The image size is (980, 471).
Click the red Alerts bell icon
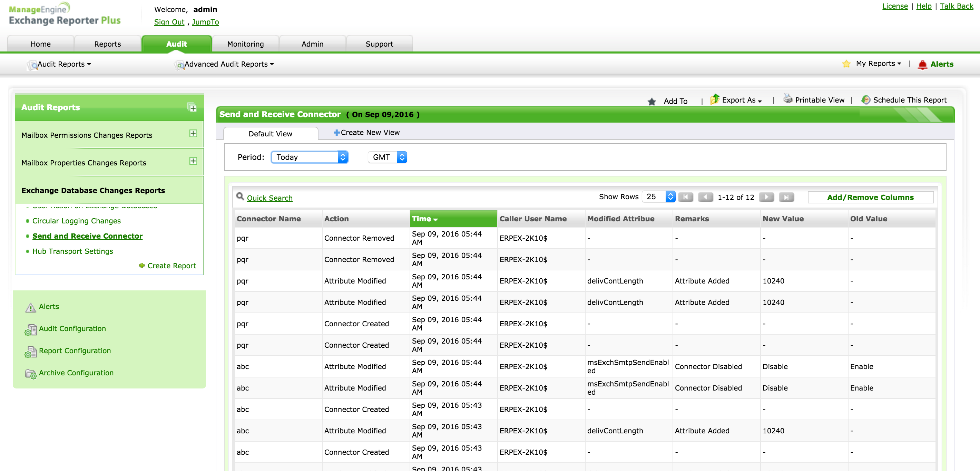tap(922, 64)
